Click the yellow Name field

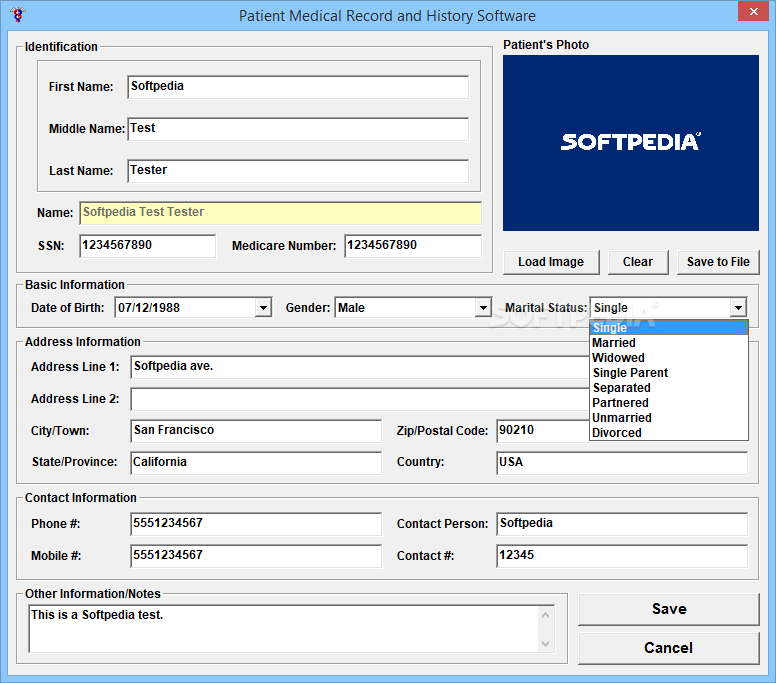pos(281,213)
